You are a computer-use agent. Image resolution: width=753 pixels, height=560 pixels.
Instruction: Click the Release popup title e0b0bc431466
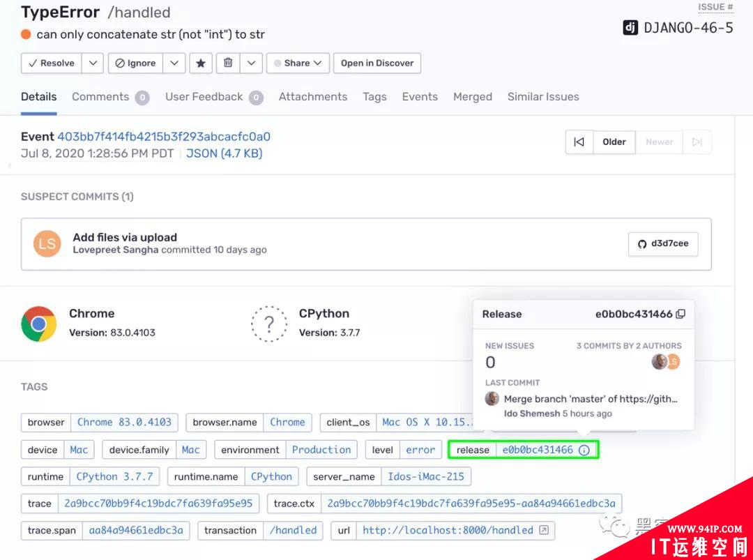[633, 314]
